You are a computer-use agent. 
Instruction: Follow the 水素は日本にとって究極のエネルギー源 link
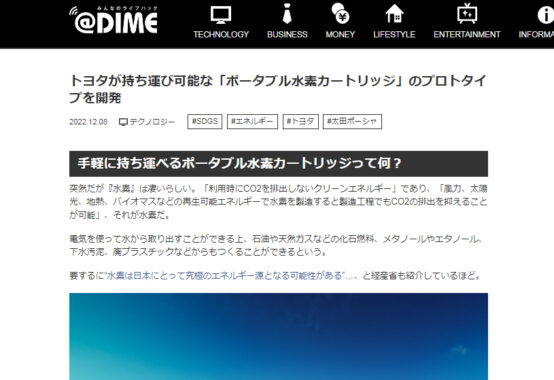pos(224,275)
